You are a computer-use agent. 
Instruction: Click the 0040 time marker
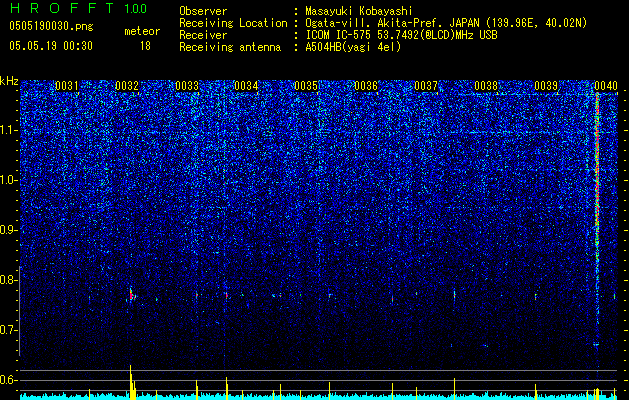pos(606,86)
